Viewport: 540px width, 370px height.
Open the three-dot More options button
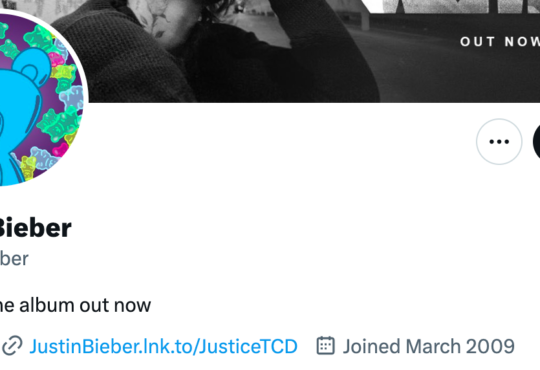click(499, 142)
